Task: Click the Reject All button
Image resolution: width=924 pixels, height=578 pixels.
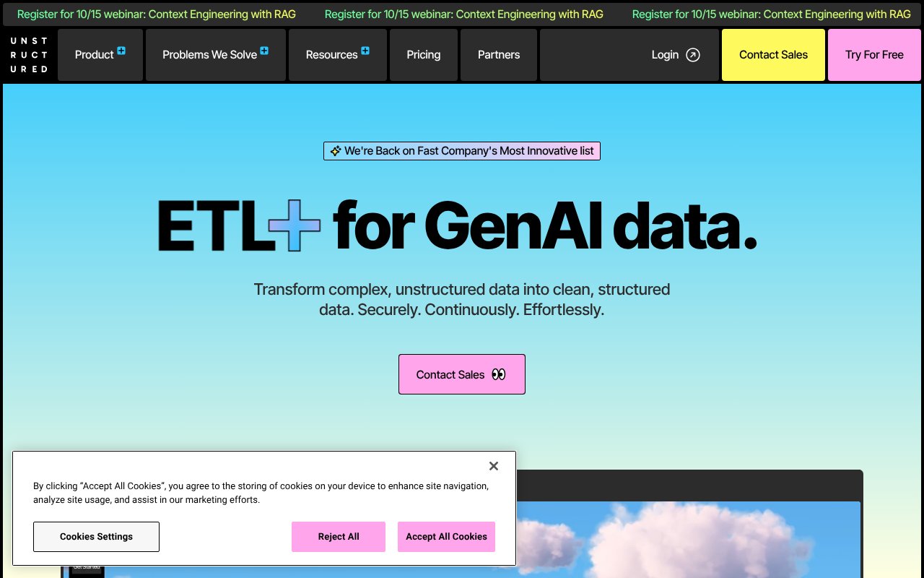Action: point(338,536)
